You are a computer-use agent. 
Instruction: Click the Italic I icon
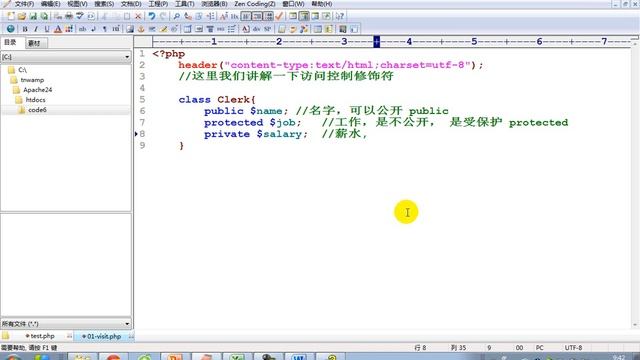pyautogui.click(x=36, y=29)
